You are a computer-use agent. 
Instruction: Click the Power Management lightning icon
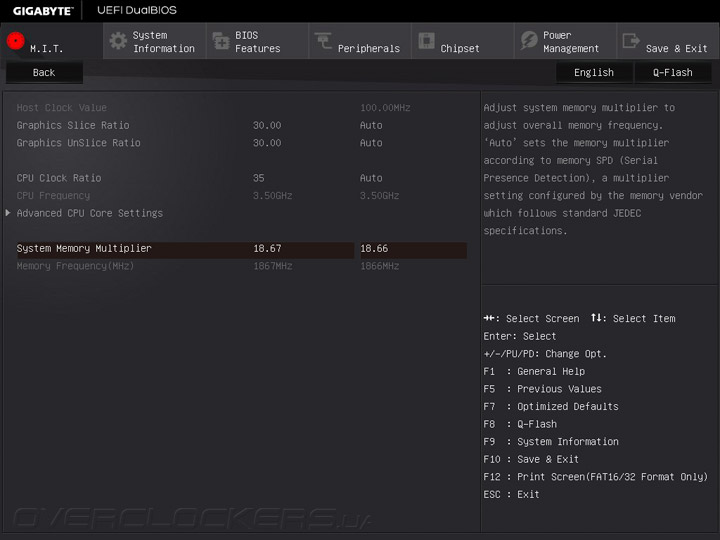529,40
